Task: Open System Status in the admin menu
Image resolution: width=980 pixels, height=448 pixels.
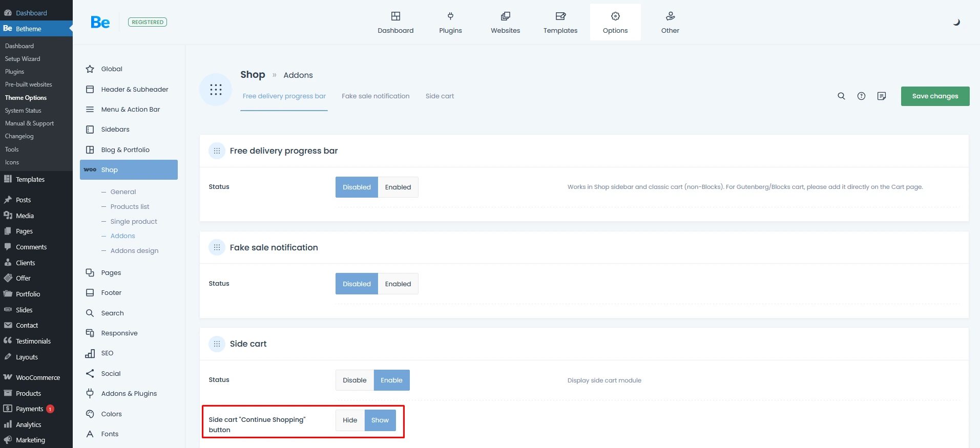Action: pos(23,111)
